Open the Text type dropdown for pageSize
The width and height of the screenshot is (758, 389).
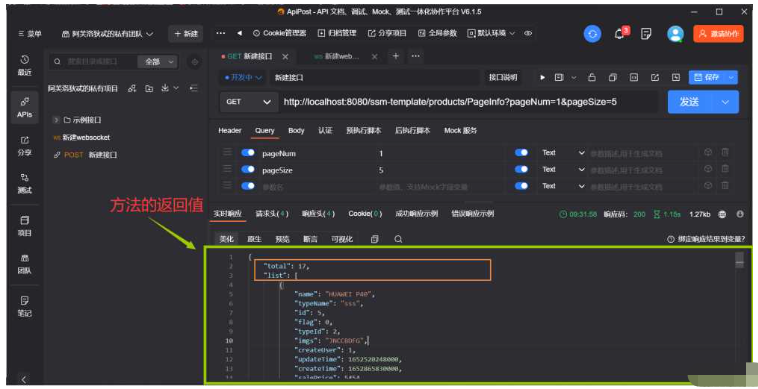(x=563, y=170)
